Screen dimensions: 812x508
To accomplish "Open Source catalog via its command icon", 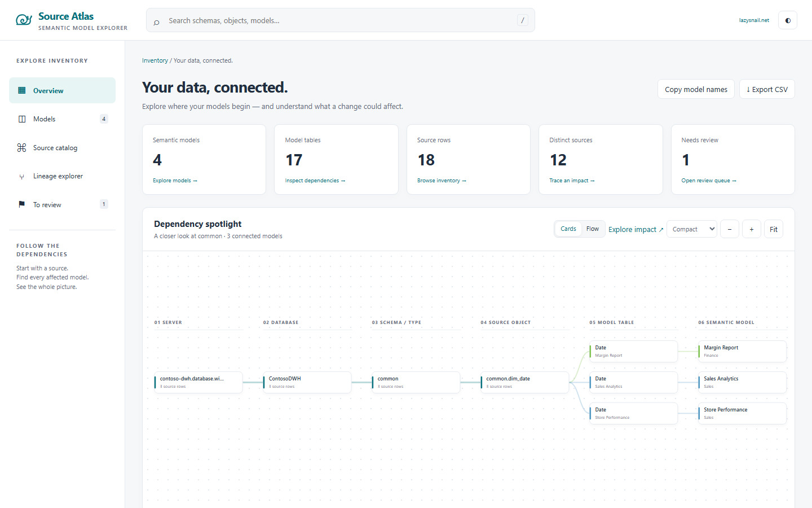I will coord(22,148).
